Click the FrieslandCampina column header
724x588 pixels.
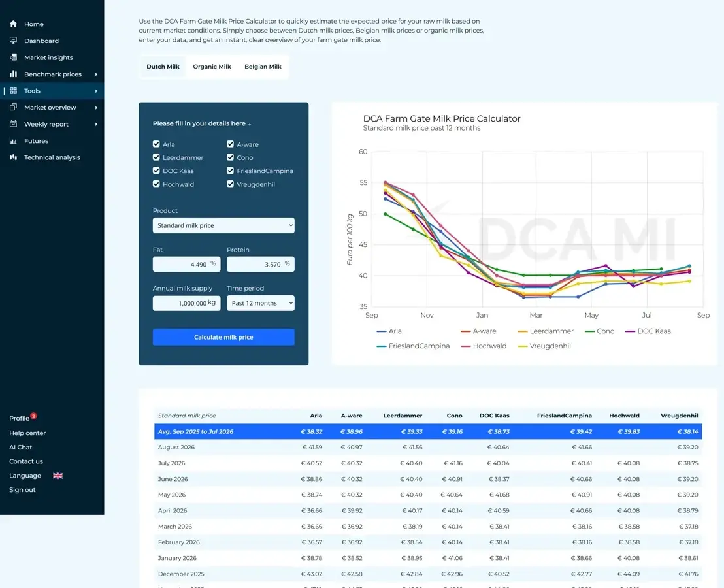pos(565,416)
